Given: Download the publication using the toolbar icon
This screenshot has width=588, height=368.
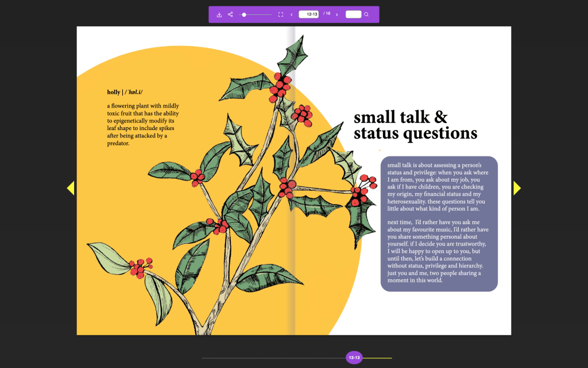Looking at the screenshot, I should [219, 14].
